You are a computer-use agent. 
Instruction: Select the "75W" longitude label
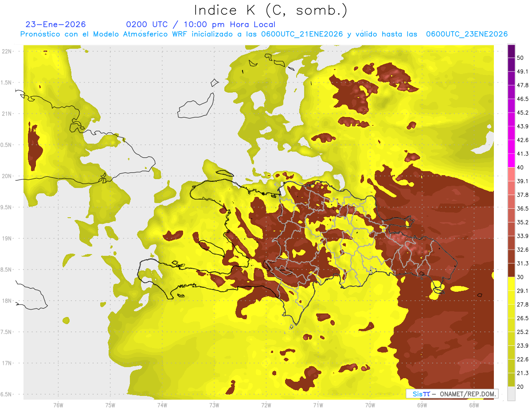(110, 405)
